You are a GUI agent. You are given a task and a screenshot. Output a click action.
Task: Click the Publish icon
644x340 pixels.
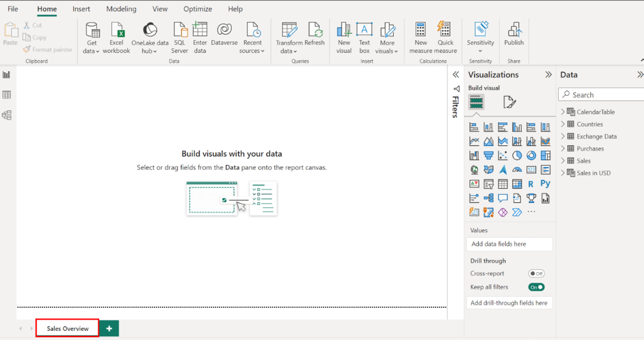click(x=514, y=30)
